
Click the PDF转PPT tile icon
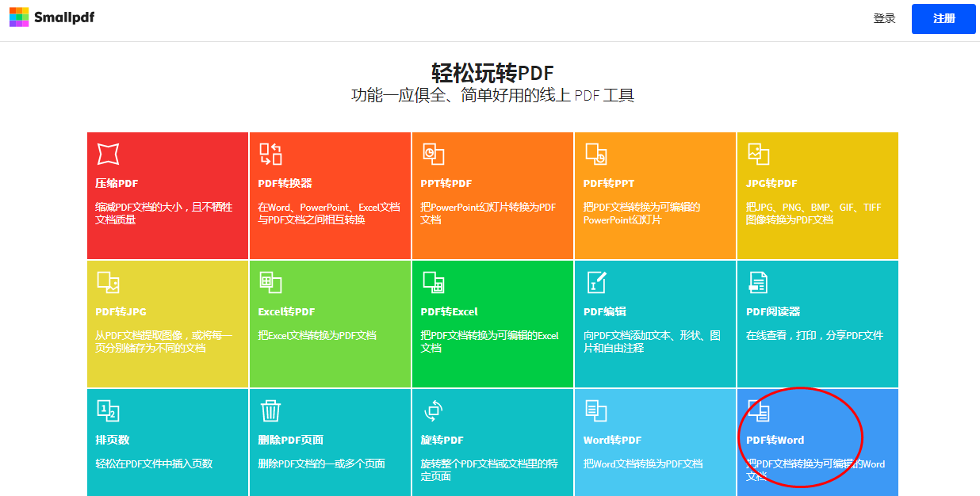[595, 154]
